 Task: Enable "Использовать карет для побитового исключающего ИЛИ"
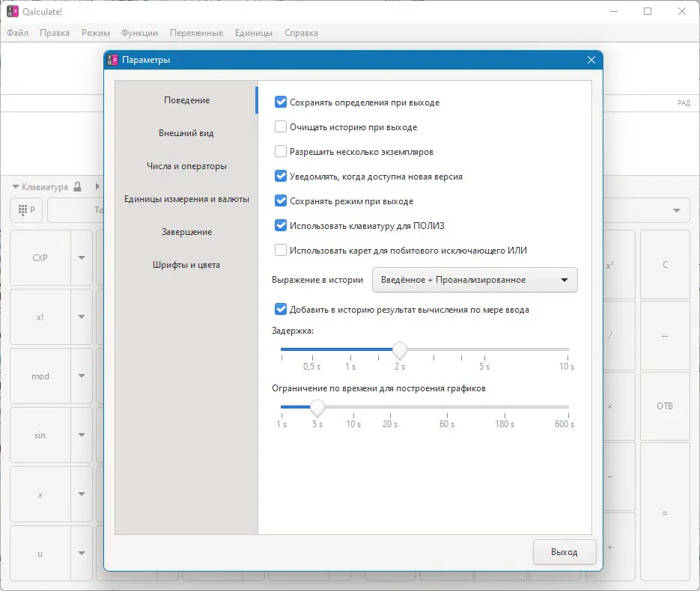coord(280,250)
